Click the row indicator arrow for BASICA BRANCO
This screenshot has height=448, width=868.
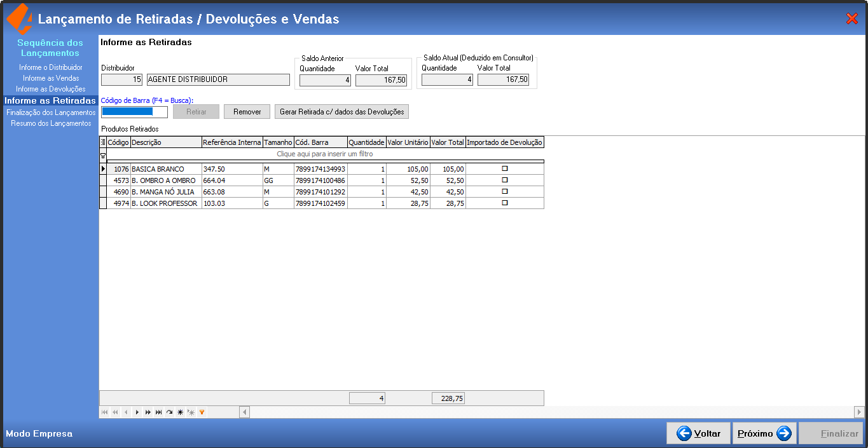103,169
